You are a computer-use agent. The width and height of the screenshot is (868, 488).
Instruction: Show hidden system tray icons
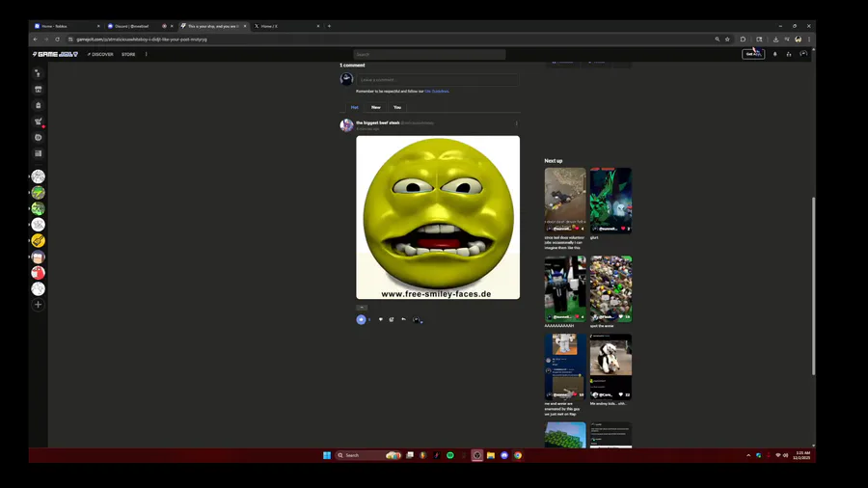(748, 455)
